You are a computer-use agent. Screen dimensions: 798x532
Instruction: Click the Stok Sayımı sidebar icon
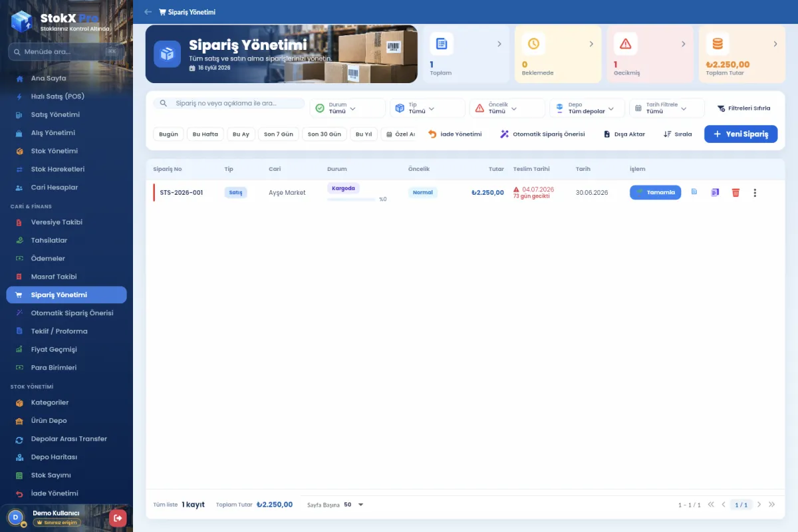click(x=19, y=475)
